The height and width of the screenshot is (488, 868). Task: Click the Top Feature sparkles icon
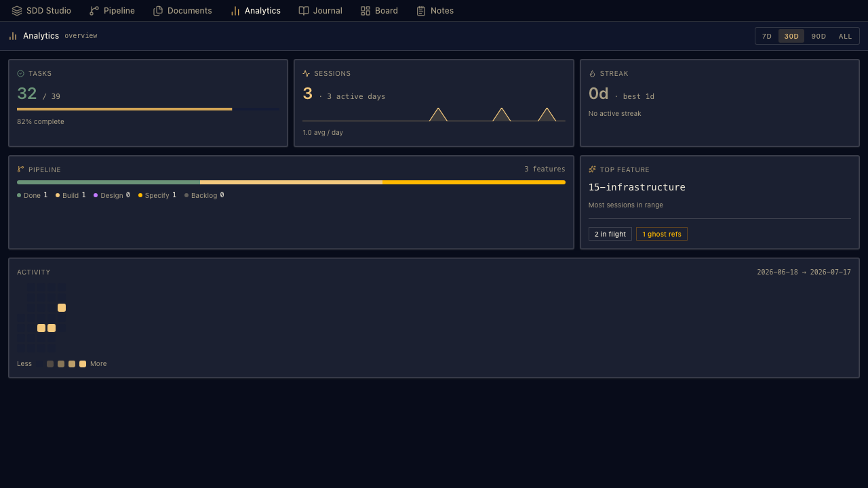(592, 169)
